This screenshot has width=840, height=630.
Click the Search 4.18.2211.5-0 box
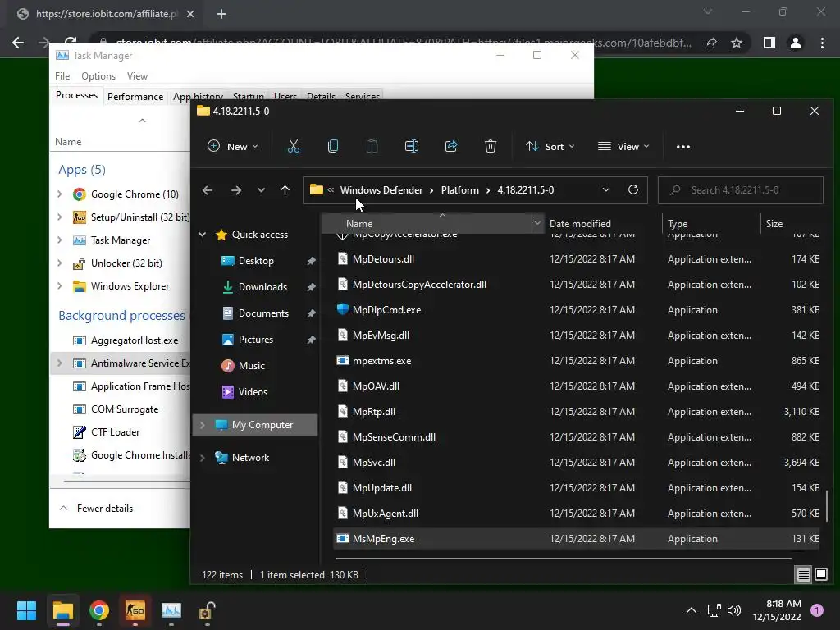(741, 190)
